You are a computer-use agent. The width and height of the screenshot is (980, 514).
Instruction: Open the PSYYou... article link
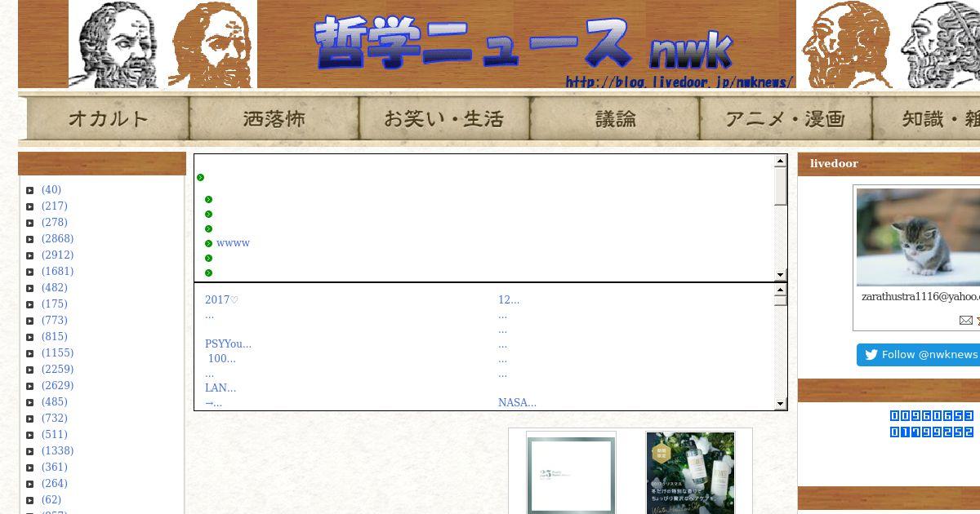tap(228, 344)
